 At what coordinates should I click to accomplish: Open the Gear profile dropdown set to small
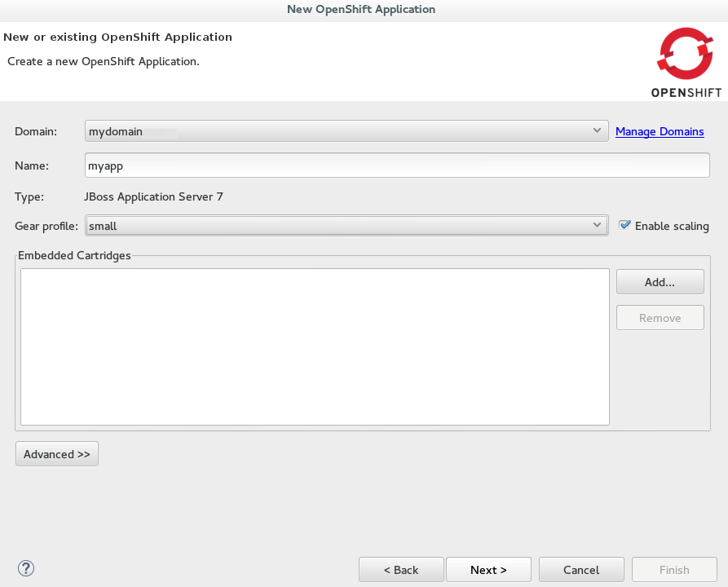[x=346, y=226]
